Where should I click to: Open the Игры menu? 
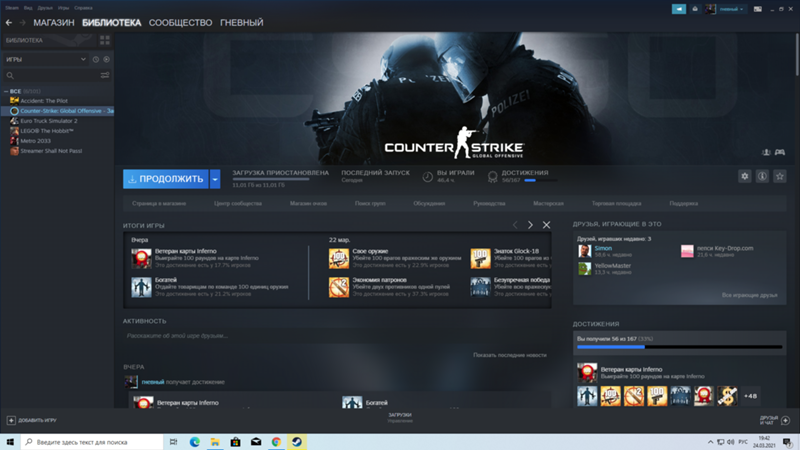coord(63,8)
